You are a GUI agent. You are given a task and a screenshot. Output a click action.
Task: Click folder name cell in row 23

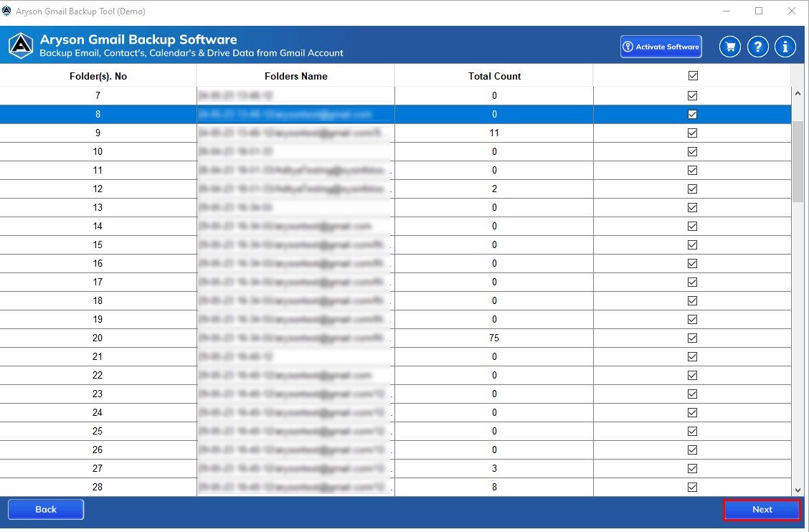click(295, 394)
